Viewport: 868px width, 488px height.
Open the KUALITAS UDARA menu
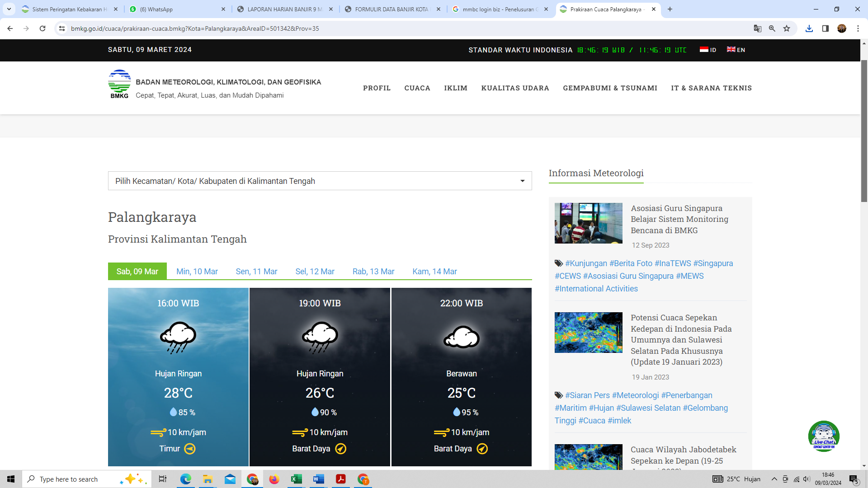pyautogui.click(x=515, y=88)
